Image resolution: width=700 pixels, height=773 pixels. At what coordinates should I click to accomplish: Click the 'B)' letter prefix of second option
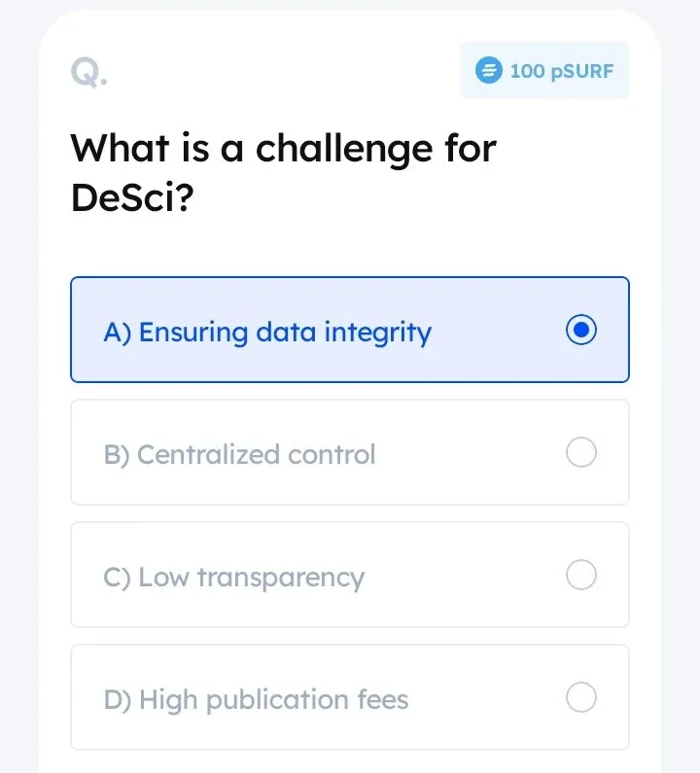[117, 455]
